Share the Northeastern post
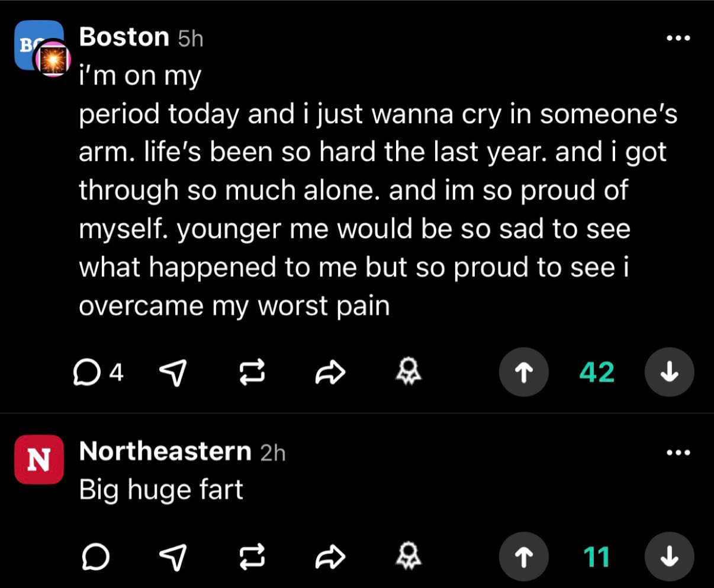Screen dimensions: 714x588 (x=330, y=557)
